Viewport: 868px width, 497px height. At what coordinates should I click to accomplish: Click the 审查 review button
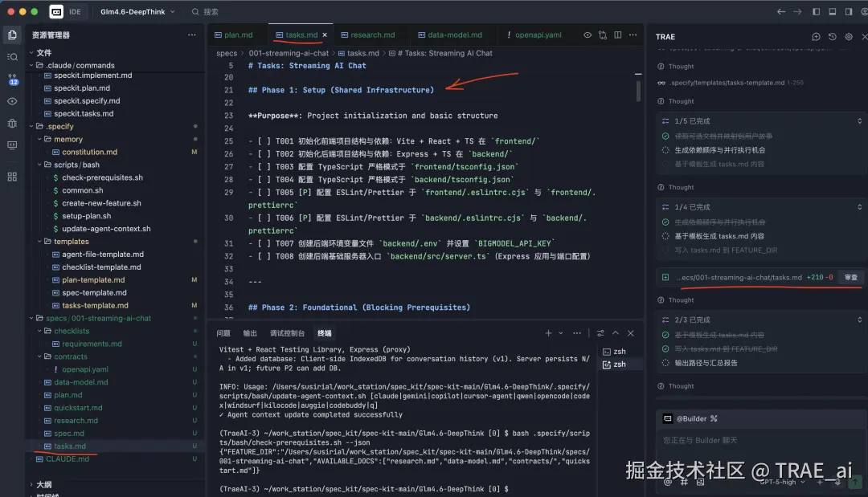[x=851, y=278]
